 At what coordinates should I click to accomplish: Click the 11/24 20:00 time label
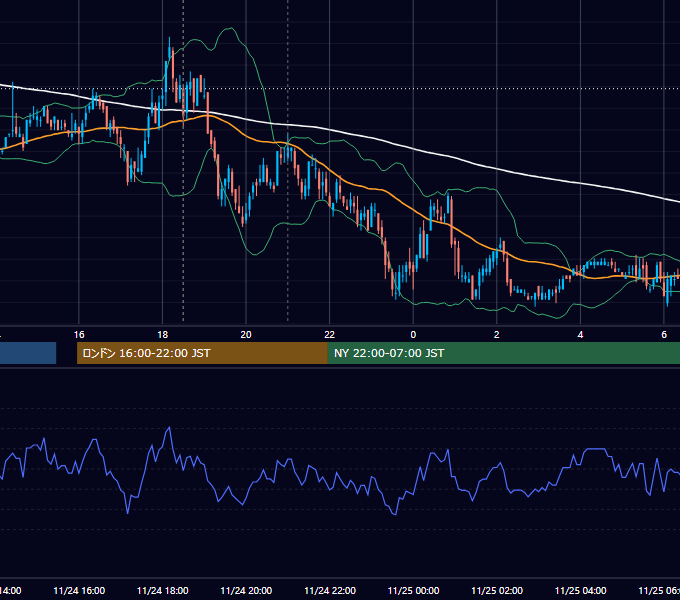pos(246,590)
